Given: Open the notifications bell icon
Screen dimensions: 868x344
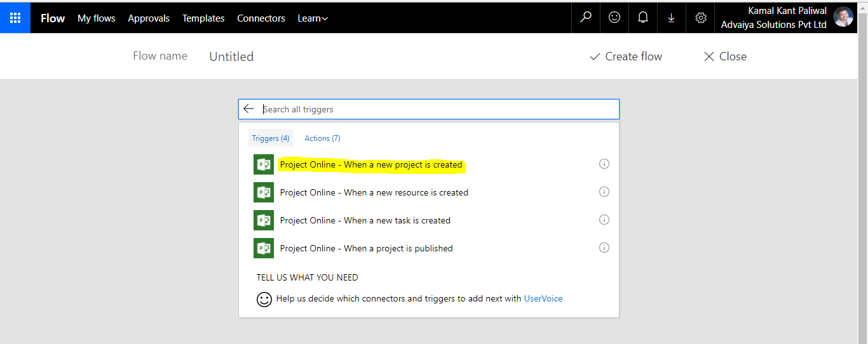Looking at the screenshot, I should tap(643, 18).
